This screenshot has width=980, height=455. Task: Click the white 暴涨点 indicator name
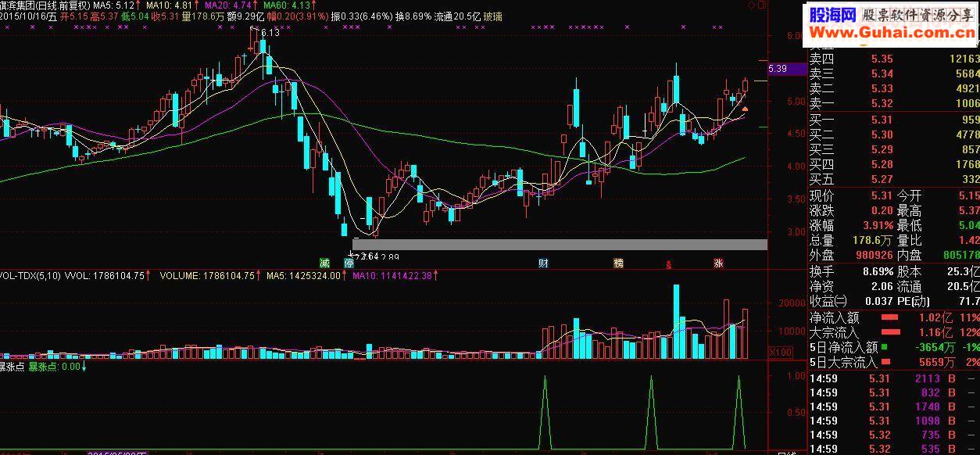coord(12,365)
